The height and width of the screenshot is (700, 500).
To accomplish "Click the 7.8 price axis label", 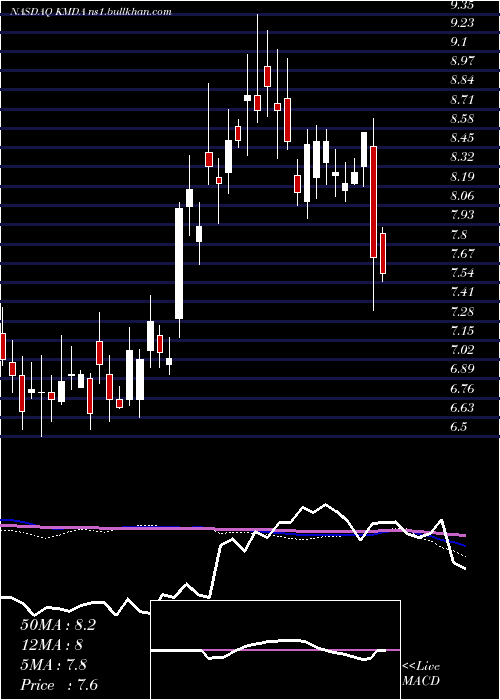I will pos(459,234).
